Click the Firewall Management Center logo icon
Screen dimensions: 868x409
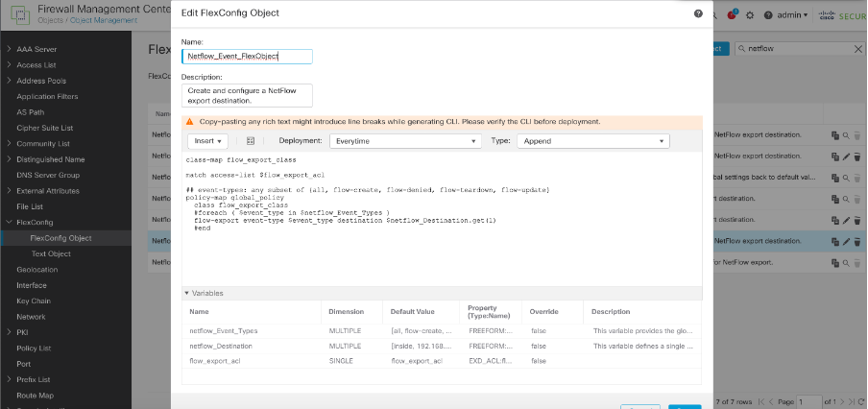point(20,15)
